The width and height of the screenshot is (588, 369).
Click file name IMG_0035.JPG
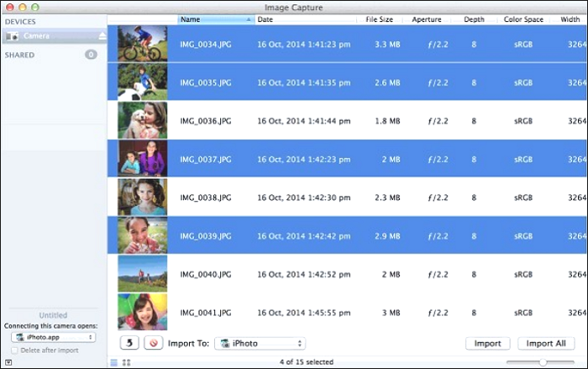click(206, 83)
